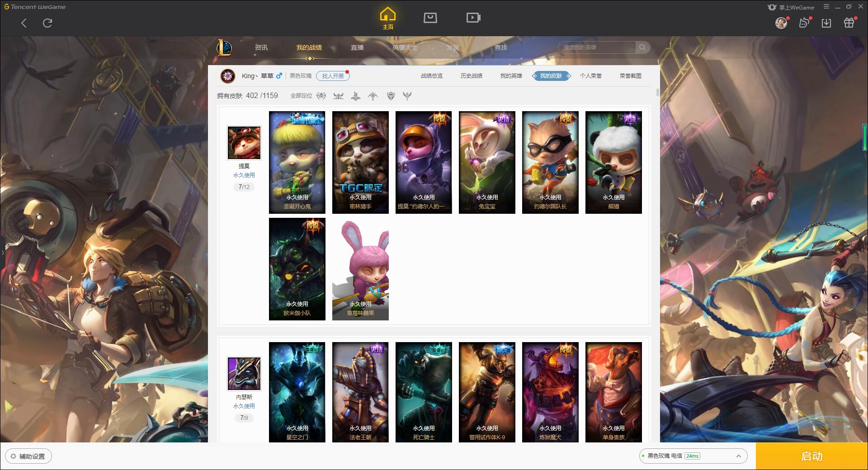Screen dimensions: 868x470
Task: Click the King、草草 profile avatar
Action: 228,76
